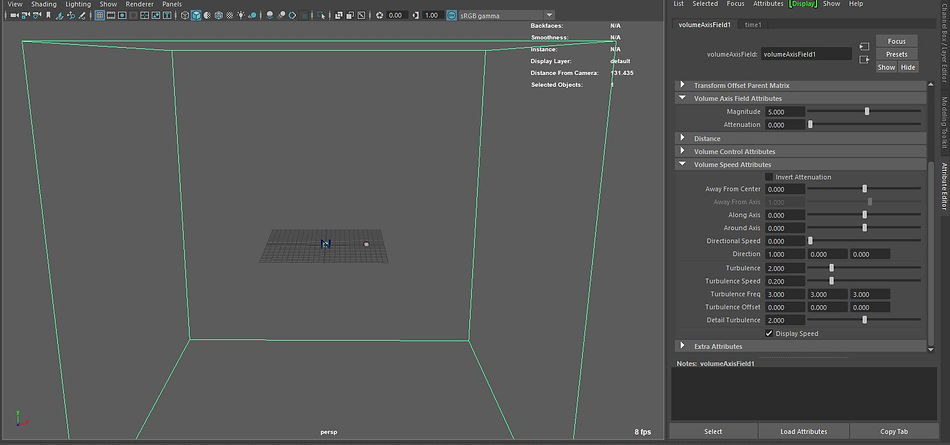Viewport: 950px width, 445px height.
Task: Click the X-Ray icon
Action: pyautogui.click(x=339, y=15)
